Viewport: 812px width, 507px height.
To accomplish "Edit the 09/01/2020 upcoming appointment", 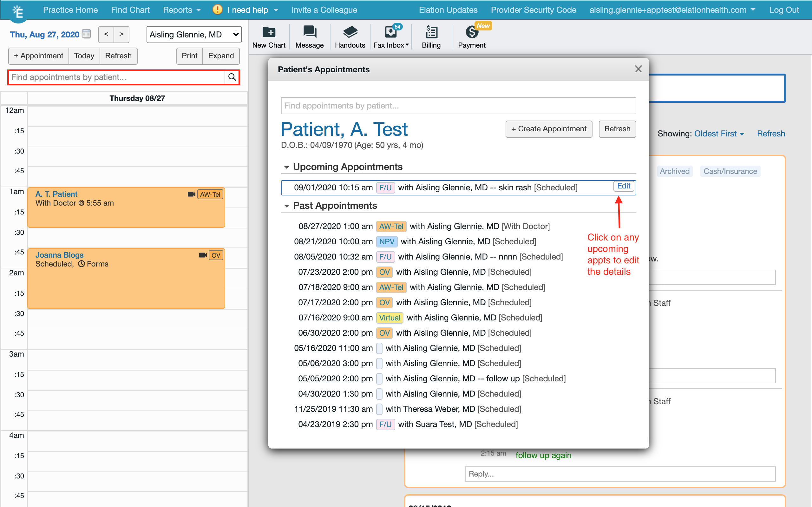I will (623, 186).
